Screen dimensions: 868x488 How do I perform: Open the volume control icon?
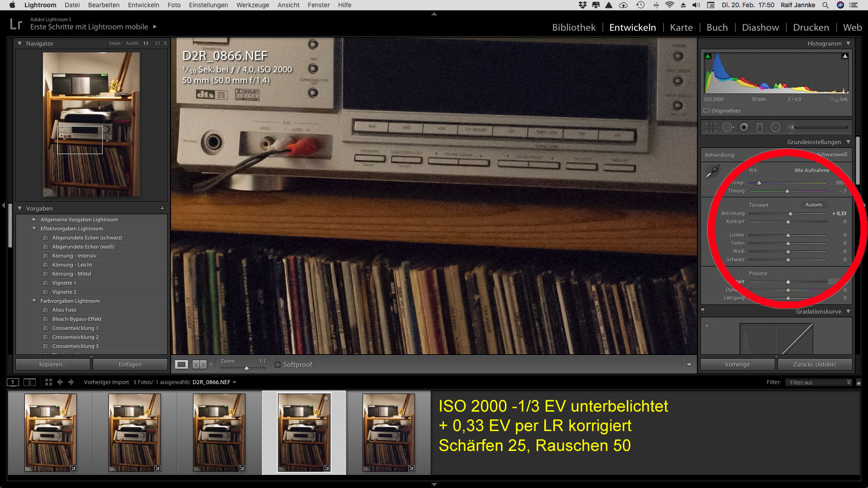pos(696,5)
